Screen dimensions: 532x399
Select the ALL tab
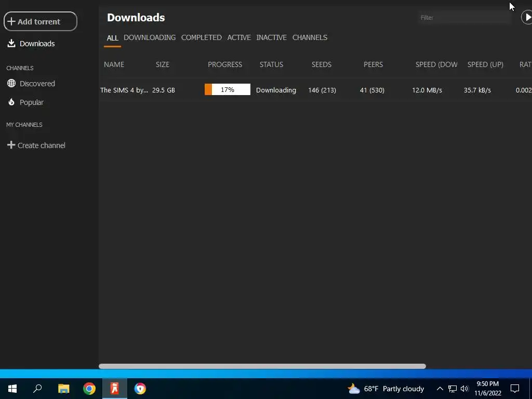point(112,37)
